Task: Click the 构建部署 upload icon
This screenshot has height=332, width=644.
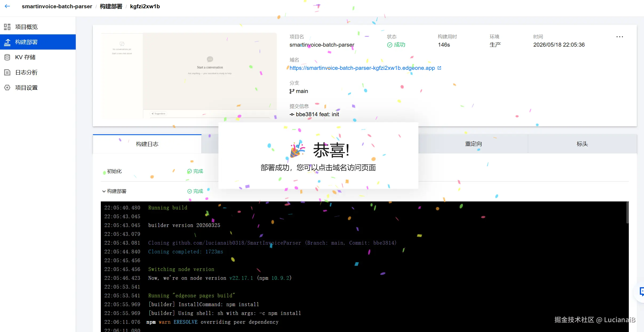Action: (x=7, y=42)
